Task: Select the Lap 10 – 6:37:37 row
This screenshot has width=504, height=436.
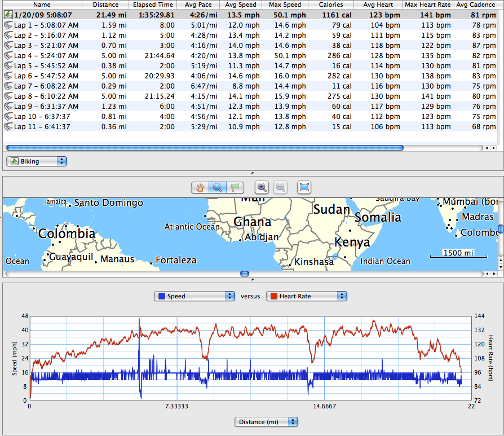Action: tap(250, 116)
